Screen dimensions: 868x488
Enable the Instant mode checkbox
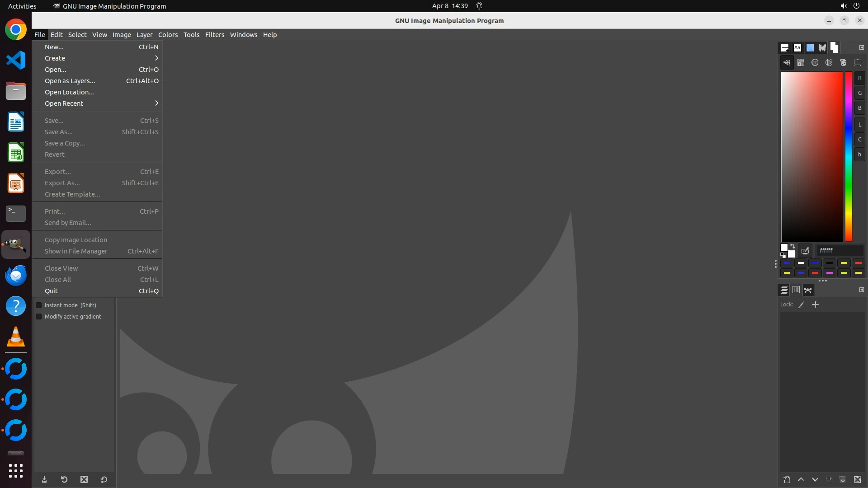(x=39, y=305)
